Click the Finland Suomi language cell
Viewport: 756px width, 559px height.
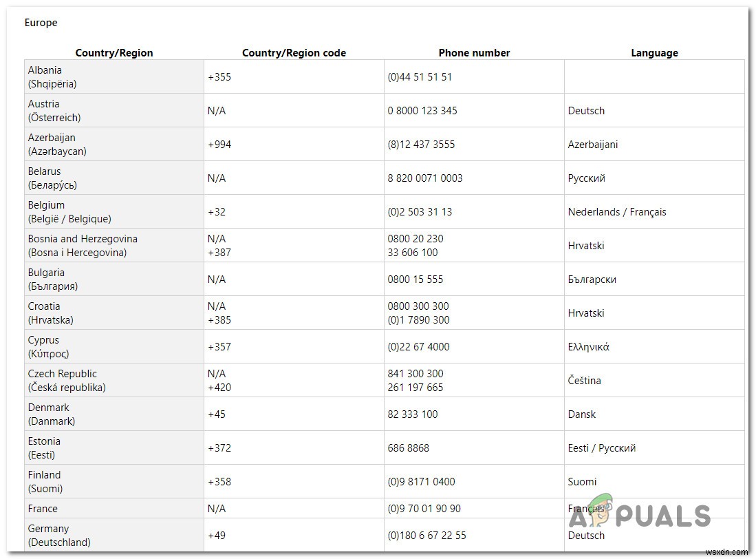pyautogui.click(x=582, y=482)
